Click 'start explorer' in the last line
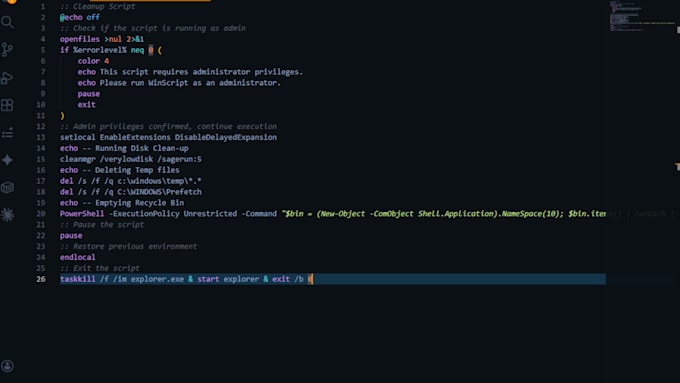Screen dimensions: 680x383 (x=228, y=279)
